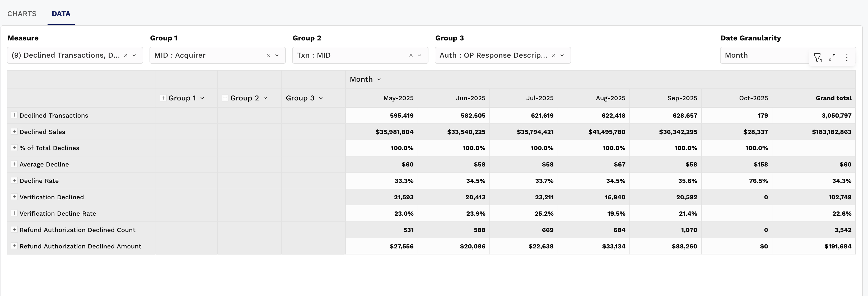This screenshot has height=296, width=868.
Task: Expand the Declined Sales row
Action: tap(14, 131)
